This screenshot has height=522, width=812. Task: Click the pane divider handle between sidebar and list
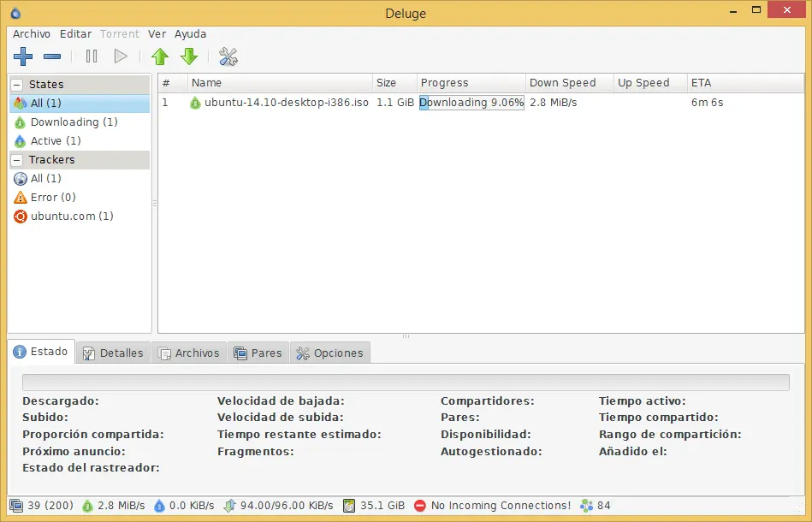pyautogui.click(x=154, y=204)
